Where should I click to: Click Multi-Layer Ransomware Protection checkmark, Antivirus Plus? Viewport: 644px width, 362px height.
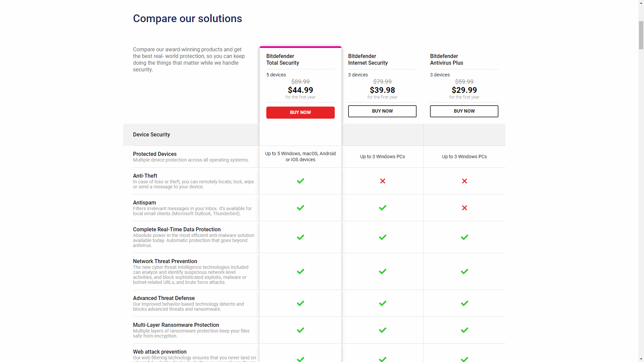click(464, 330)
